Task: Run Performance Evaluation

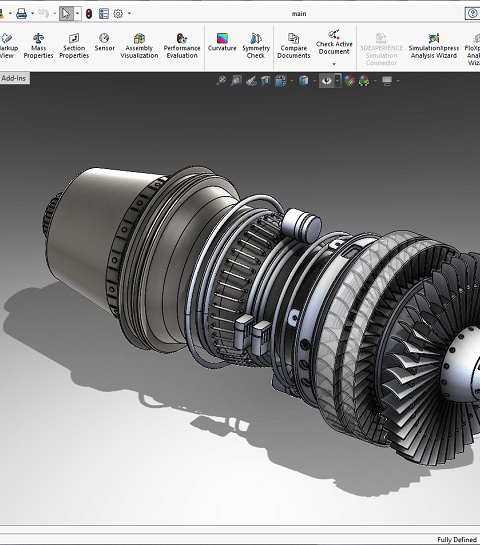Action: [x=182, y=46]
